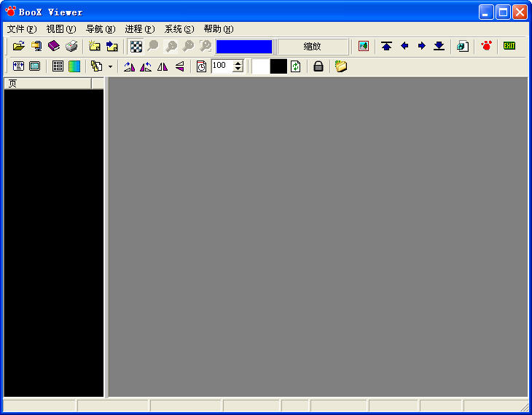Viewport: 532px width, 415px height.
Task: Toggle the checkerboard pattern button
Action: [x=136, y=46]
